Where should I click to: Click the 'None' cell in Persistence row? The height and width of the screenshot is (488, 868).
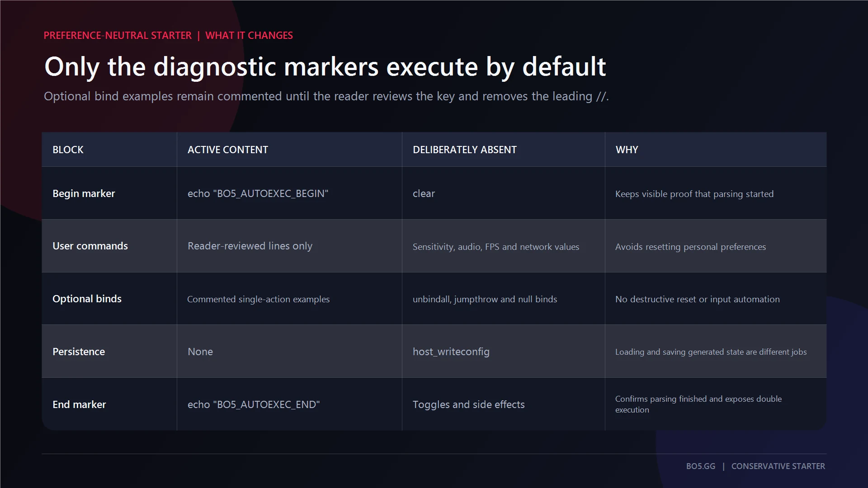(200, 352)
